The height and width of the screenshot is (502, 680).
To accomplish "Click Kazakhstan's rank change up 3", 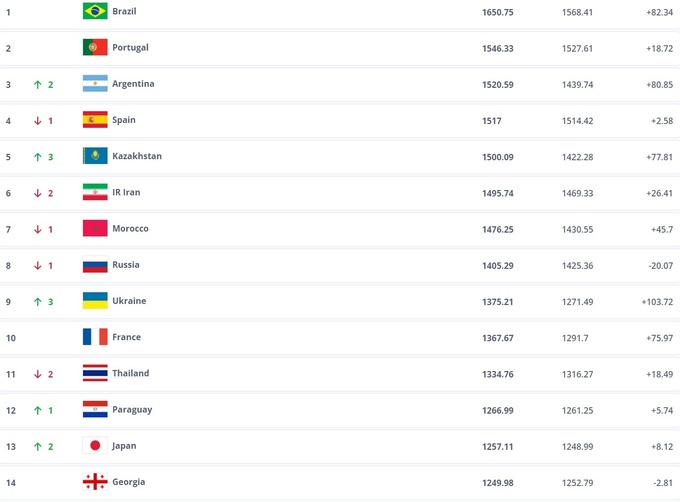I will [x=43, y=156].
